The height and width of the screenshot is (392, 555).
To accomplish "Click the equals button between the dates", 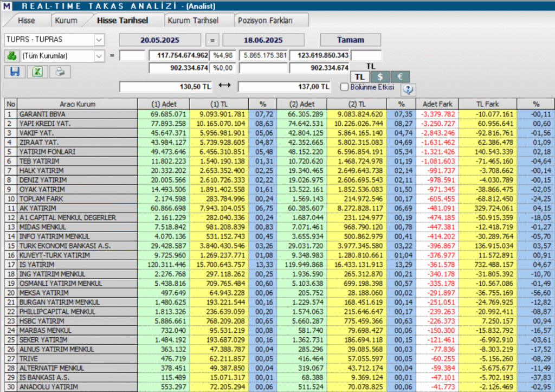I will click(x=212, y=40).
